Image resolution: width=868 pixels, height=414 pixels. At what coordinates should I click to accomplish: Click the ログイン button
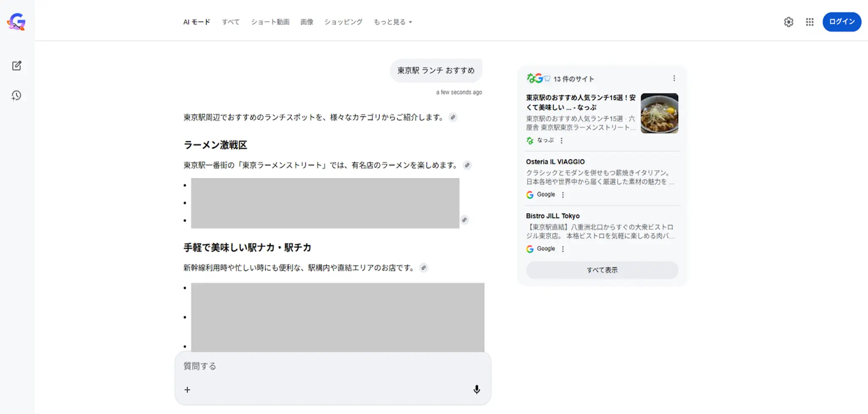click(842, 22)
